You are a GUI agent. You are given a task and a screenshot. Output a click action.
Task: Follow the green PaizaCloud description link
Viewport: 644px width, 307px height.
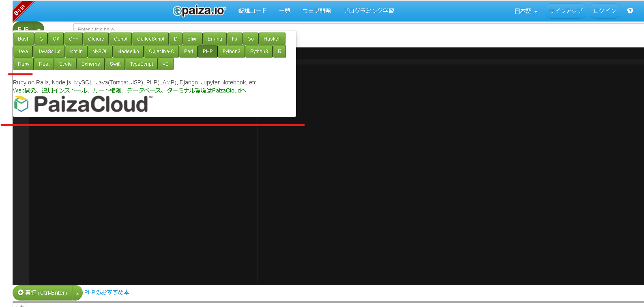coord(130,90)
